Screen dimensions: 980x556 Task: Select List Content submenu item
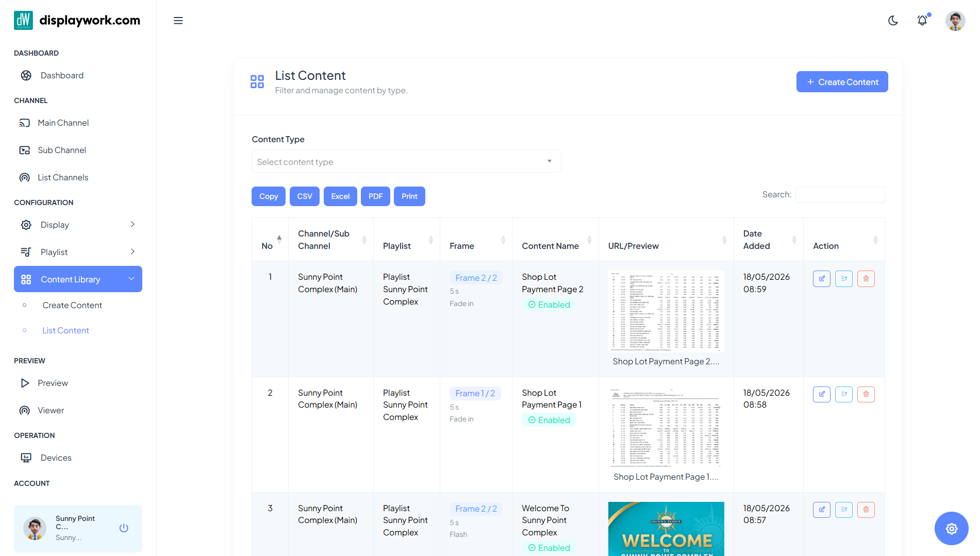click(65, 330)
